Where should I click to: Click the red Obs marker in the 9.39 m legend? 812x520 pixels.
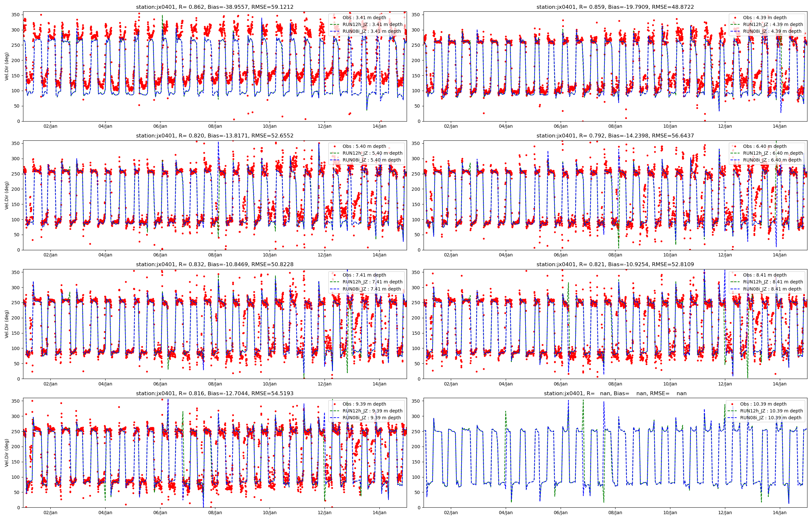tap(334, 404)
